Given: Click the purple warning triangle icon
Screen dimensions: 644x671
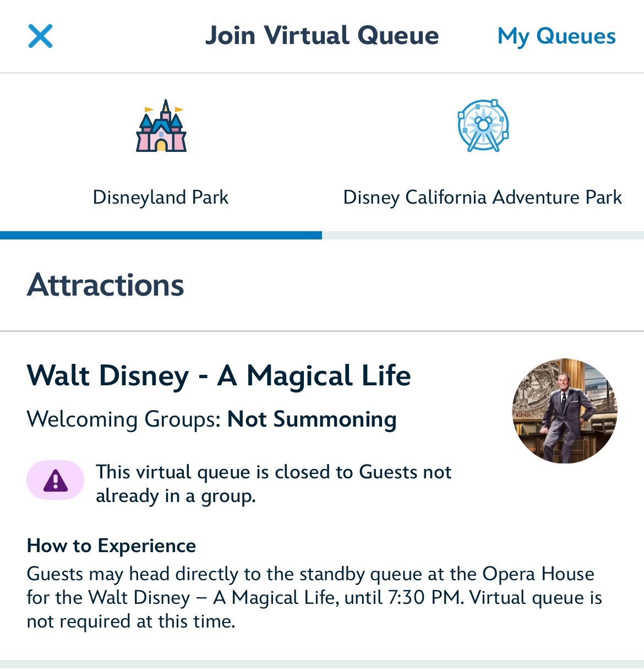Looking at the screenshot, I should 56,481.
